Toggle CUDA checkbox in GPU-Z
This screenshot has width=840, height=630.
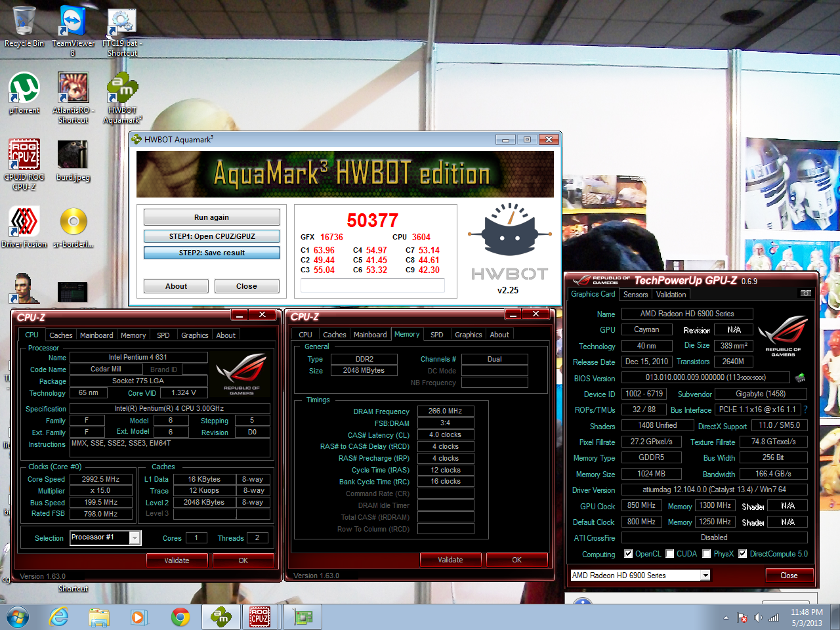[x=670, y=554]
